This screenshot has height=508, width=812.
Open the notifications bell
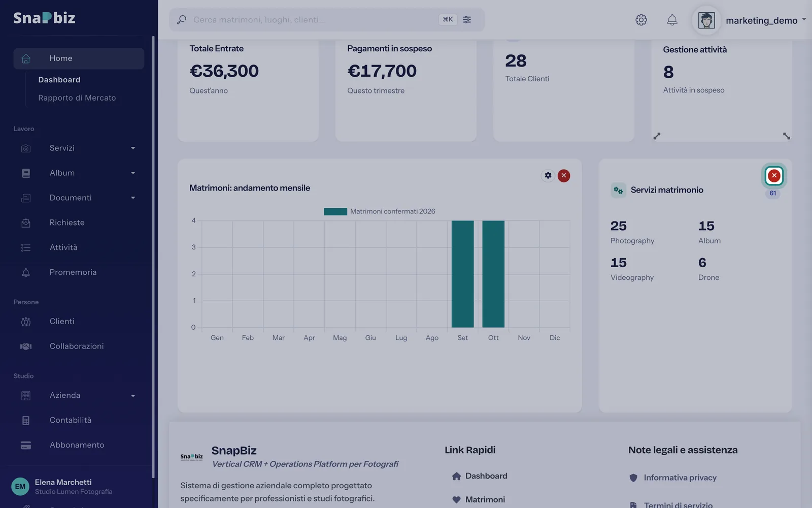672,20
